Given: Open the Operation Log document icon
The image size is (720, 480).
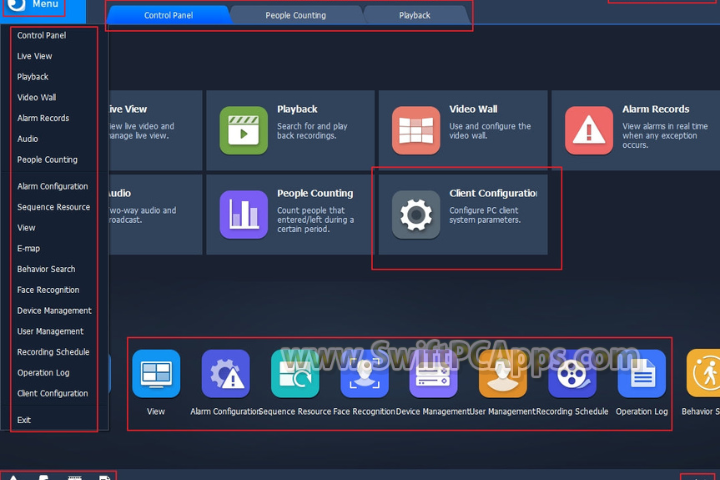Looking at the screenshot, I should 641,373.
